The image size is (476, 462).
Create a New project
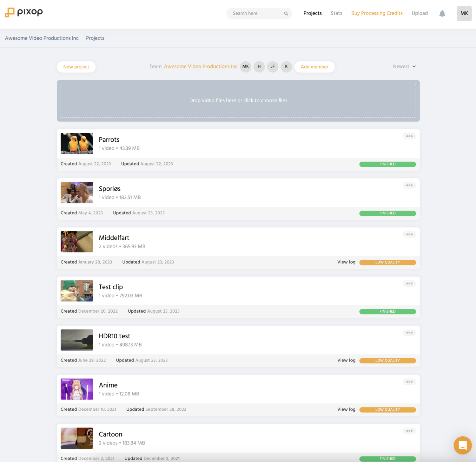(76, 67)
